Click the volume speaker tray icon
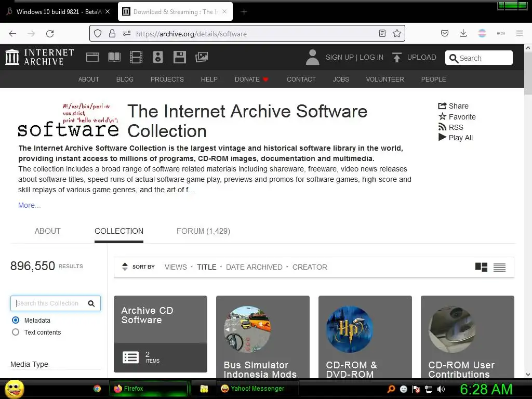532x399 pixels. click(441, 389)
